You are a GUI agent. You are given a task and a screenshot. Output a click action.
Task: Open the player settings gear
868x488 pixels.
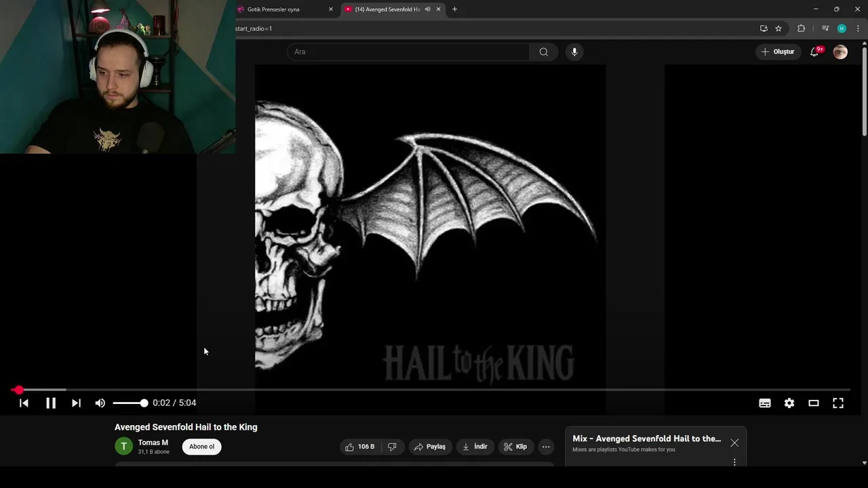(789, 403)
